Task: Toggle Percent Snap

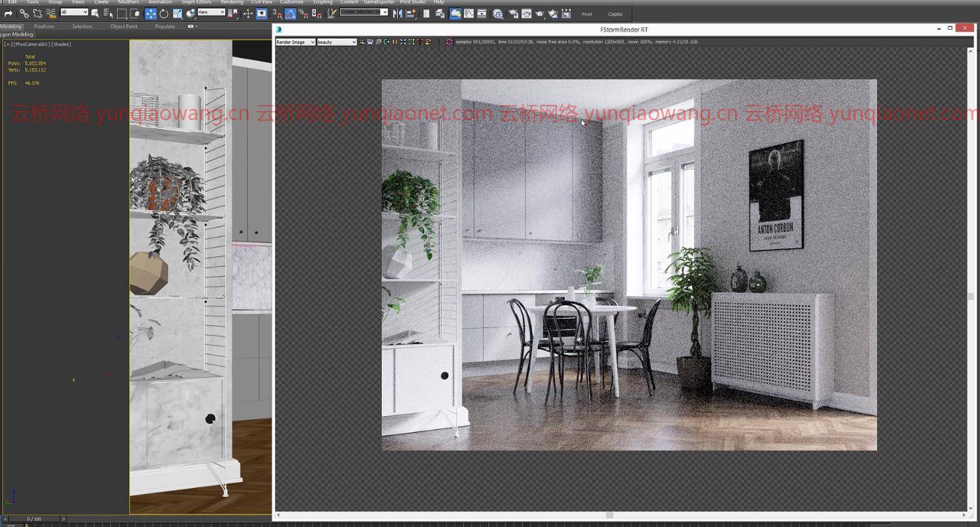Action: 303,13
